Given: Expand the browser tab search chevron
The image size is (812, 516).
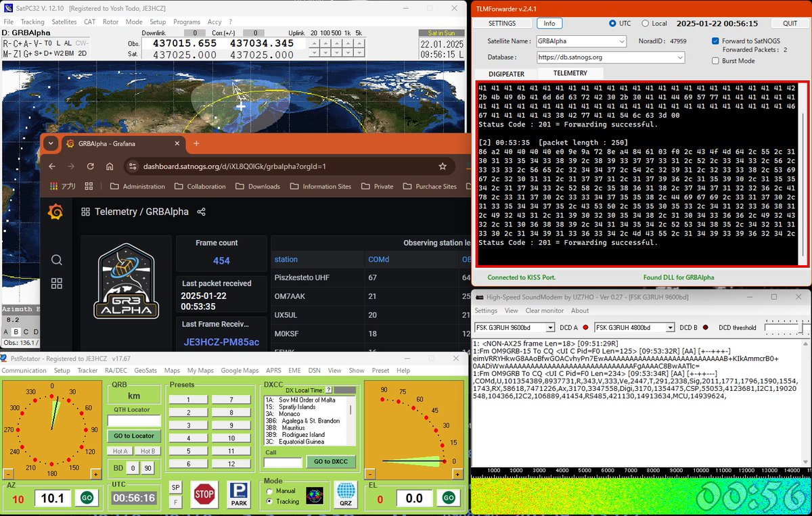Looking at the screenshot, I should point(50,143).
